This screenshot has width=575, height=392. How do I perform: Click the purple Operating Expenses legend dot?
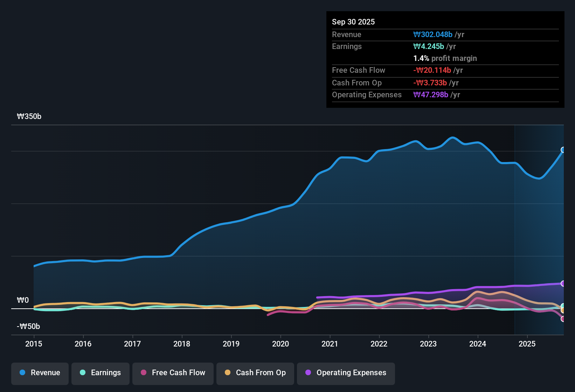(x=307, y=373)
